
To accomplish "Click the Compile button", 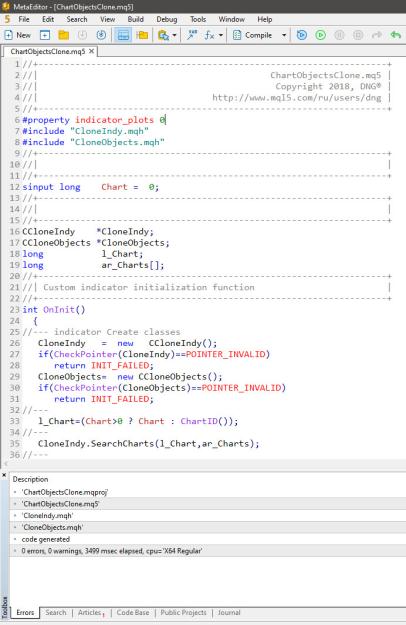I will point(253,35).
